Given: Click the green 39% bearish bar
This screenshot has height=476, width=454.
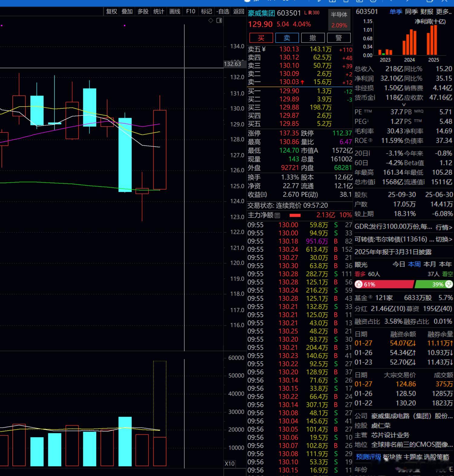Looking at the screenshot, I should pos(434,284).
